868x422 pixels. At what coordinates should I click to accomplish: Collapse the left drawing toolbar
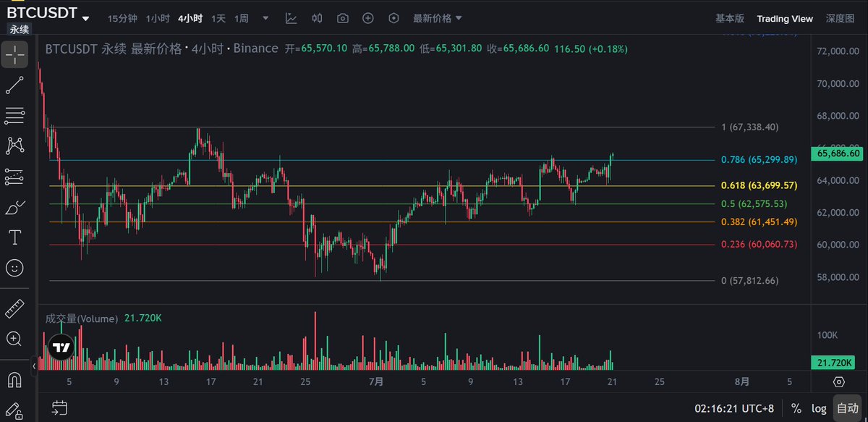[x=34, y=367]
